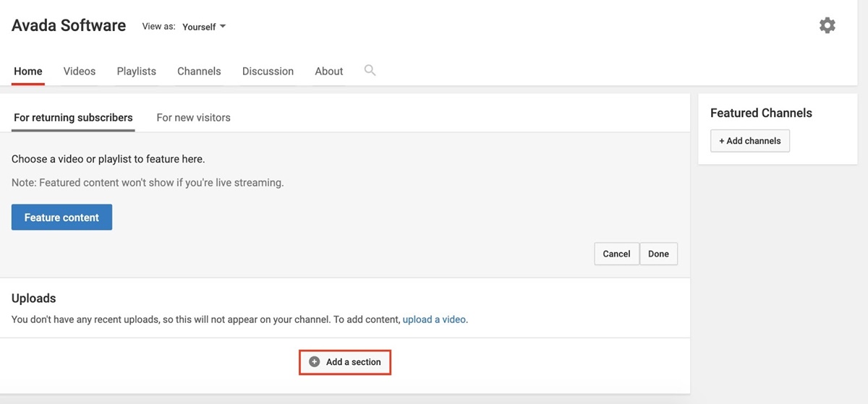The width and height of the screenshot is (868, 404).
Task: Select the For returning subscribers tab
Action: tap(73, 117)
